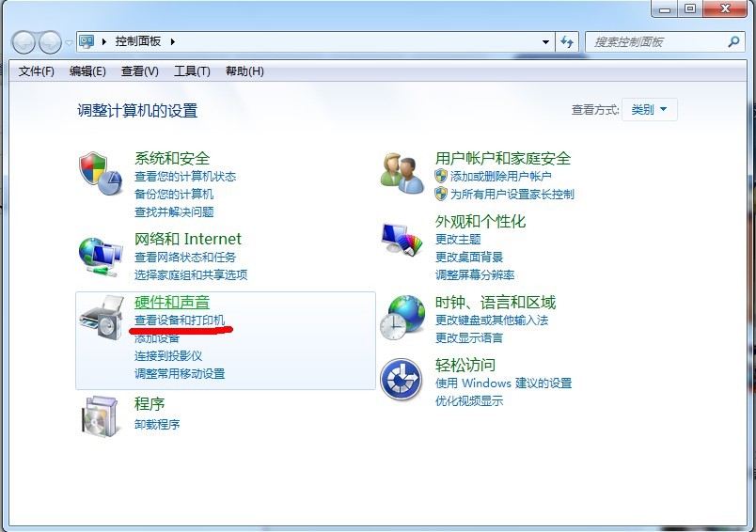The height and width of the screenshot is (532, 756).
Task: Click the refresh button beside address bar
Action: [568, 42]
